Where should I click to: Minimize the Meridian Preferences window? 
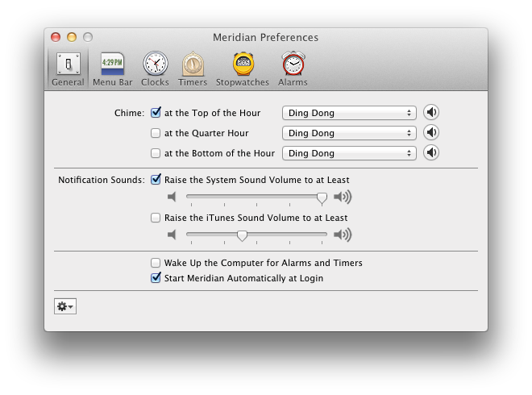coord(72,37)
